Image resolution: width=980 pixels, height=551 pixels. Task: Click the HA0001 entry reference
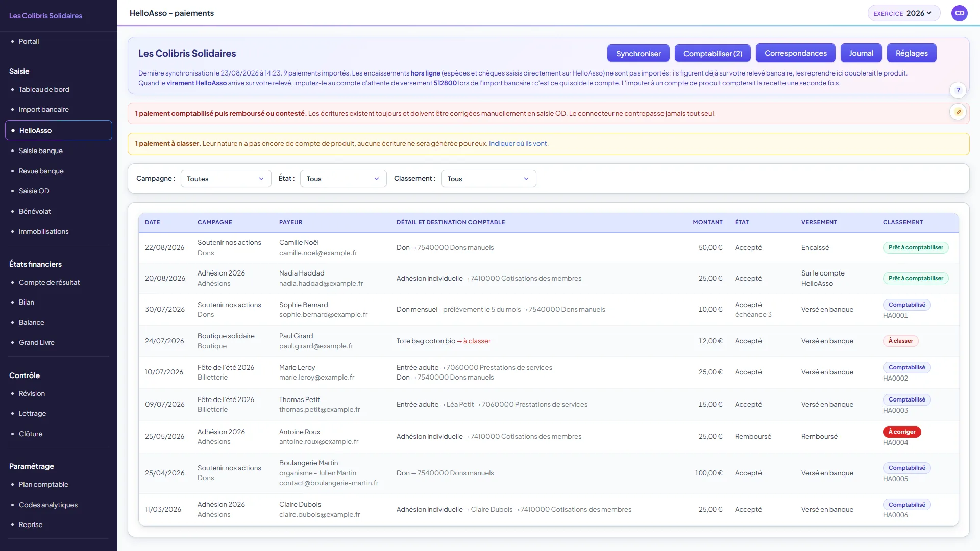coord(895,315)
